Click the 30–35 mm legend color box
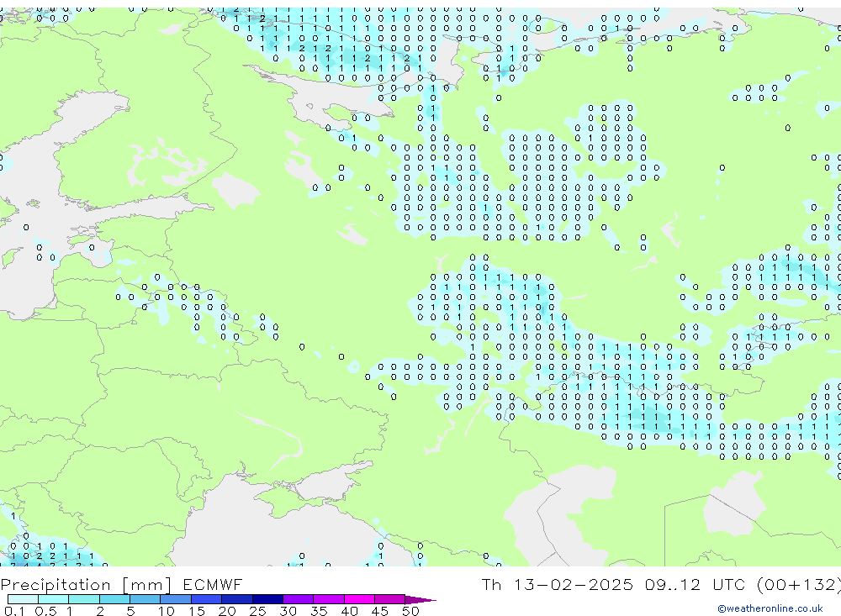This screenshot has width=841, height=616. pyautogui.click(x=298, y=599)
